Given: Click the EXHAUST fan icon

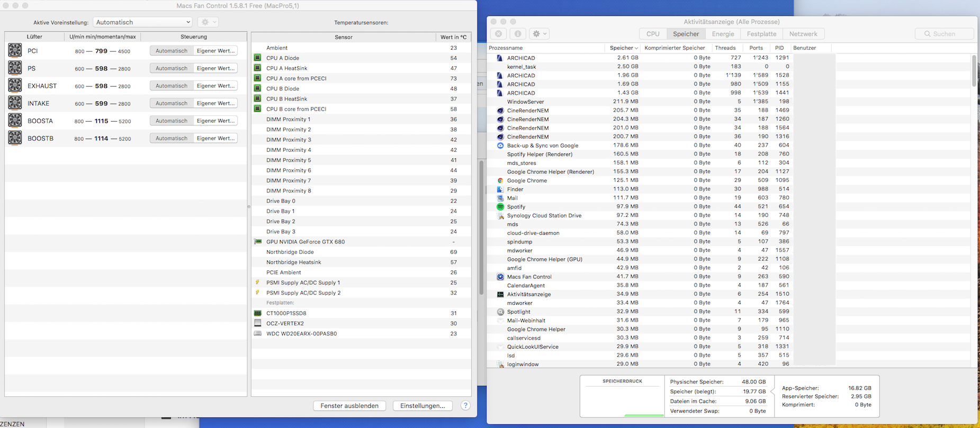Looking at the screenshot, I should pyautogui.click(x=15, y=85).
